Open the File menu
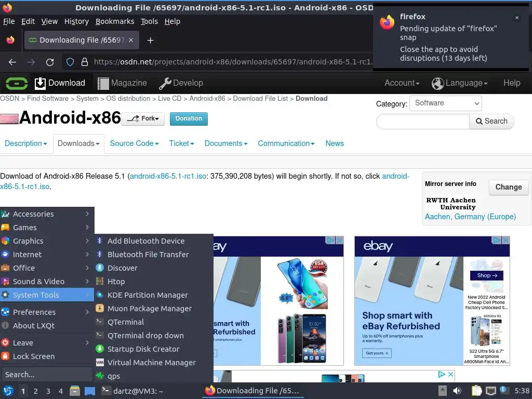The width and height of the screenshot is (532, 399). (x=9, y=21)
